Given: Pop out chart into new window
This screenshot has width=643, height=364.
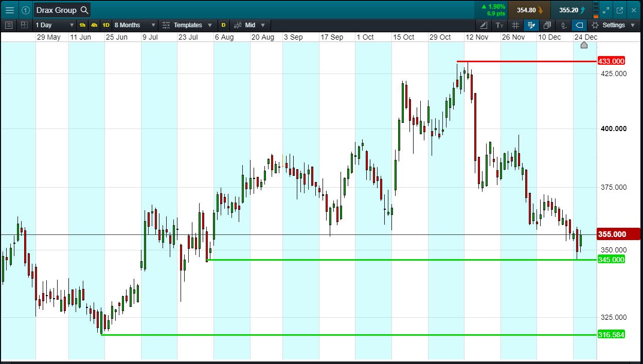Looking at the screenshot, I should tap(620, 10).
